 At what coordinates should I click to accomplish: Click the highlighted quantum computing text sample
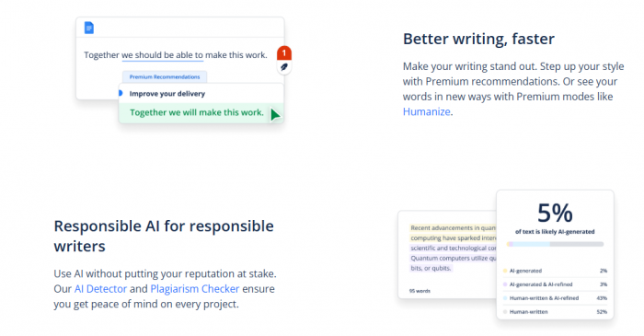click(x=453, y=249)
